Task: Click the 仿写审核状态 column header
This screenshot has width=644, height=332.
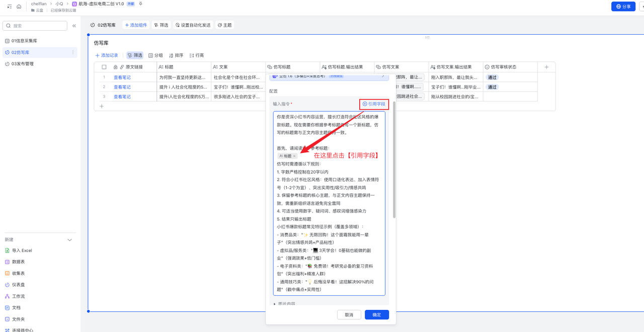Action: pyautogui.click(x=510, y=67)
